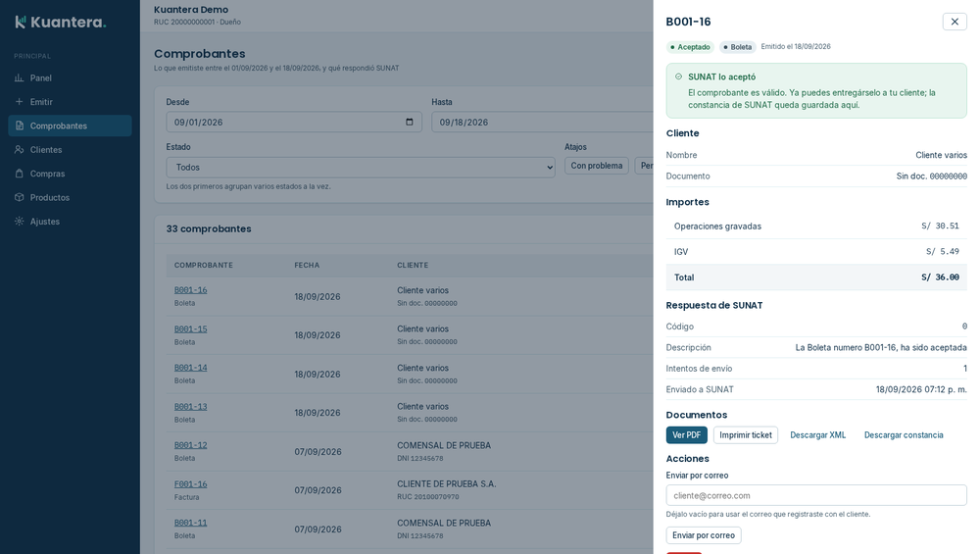Apply the Con problema shortcut filter
This screenshot has width=980, height=554.
click(596, 166)
